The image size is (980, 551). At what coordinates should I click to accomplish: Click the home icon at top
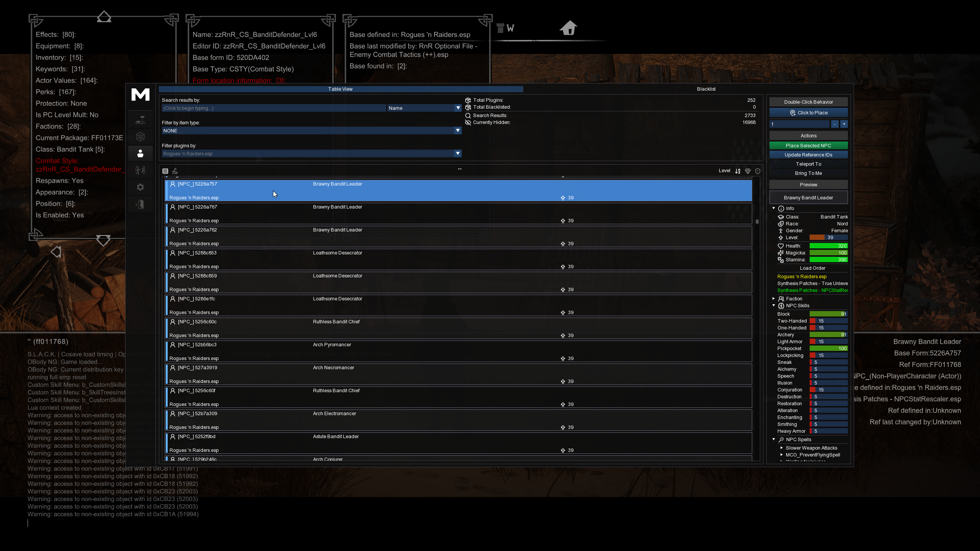click(568, 28)
